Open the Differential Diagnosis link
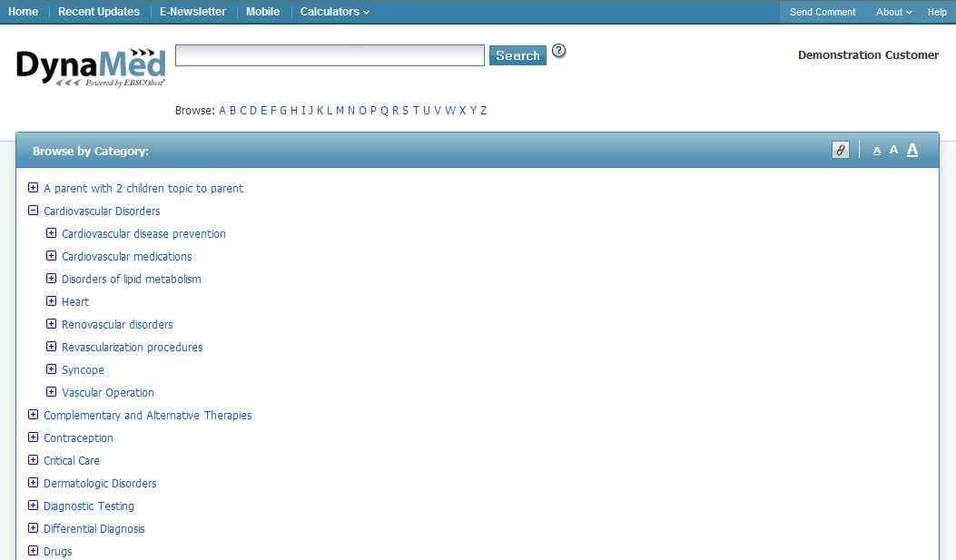 [94, 529]
